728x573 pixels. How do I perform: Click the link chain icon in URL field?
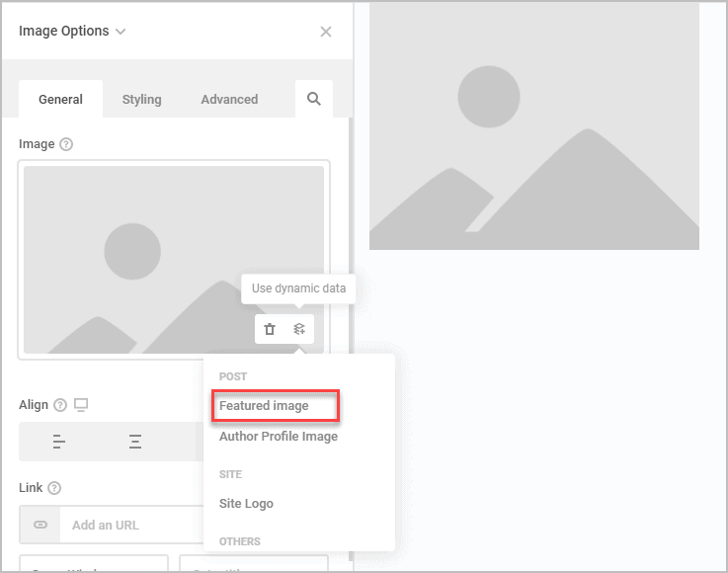40,525
